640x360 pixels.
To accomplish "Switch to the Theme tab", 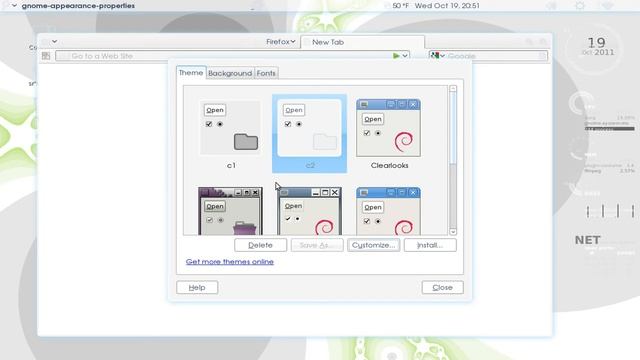I will [x=191, y=73].
